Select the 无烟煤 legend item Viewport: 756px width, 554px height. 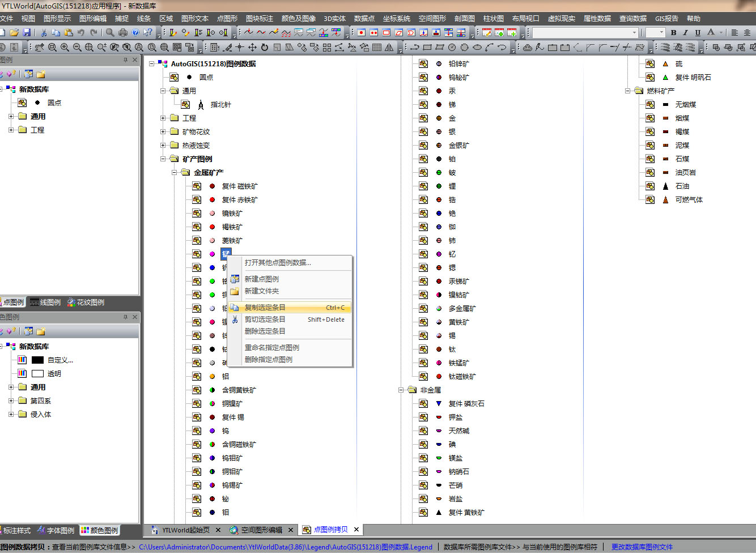click(x=685, y=104)
